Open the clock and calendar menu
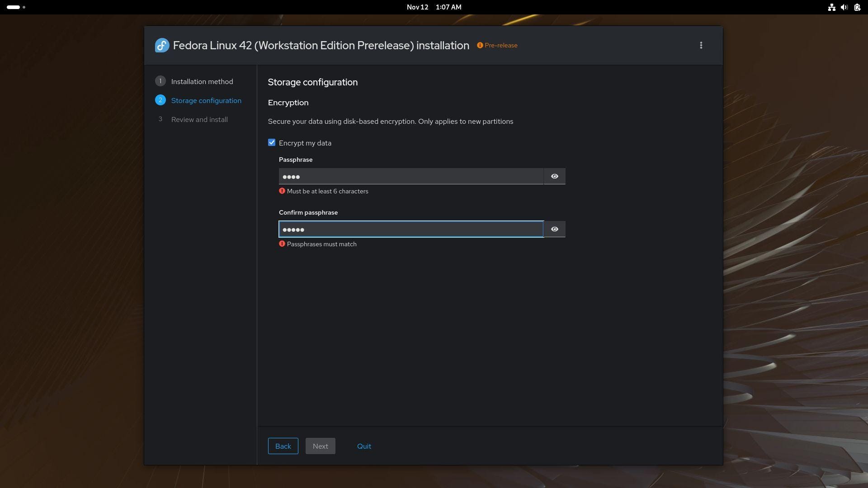The height and width of the screenshot is (488, 868). 434,7
